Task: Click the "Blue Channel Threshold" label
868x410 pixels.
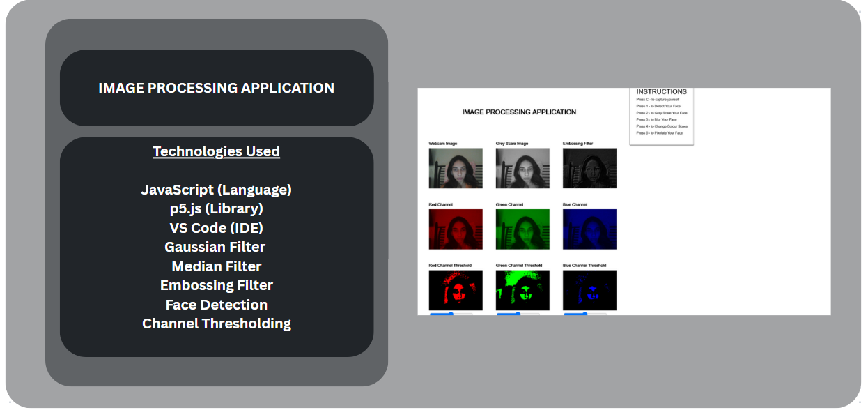Action: pyautogui.click(x=586, y=266)
